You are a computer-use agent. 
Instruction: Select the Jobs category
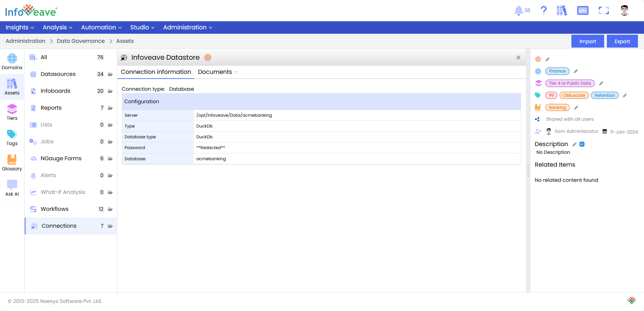click(x=71, y=142)
